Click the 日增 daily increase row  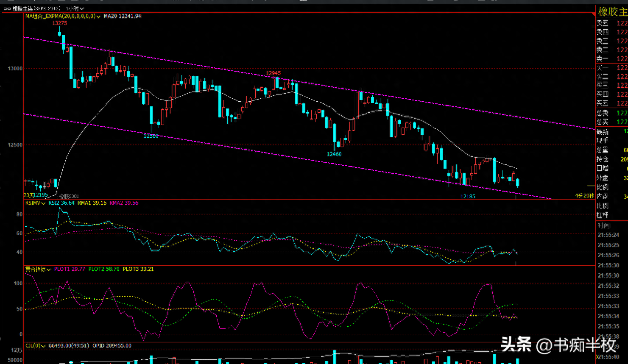[612, 168]
